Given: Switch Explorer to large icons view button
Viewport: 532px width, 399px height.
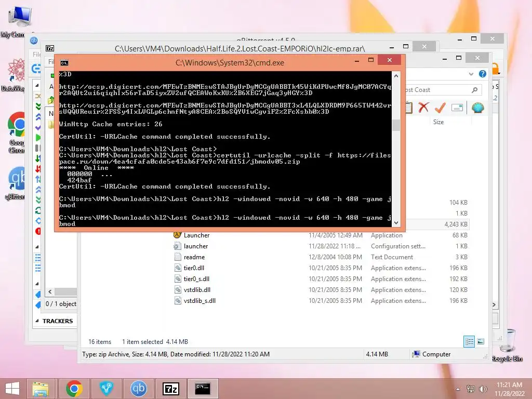Looking at the screenshot, I should (481, 341).
